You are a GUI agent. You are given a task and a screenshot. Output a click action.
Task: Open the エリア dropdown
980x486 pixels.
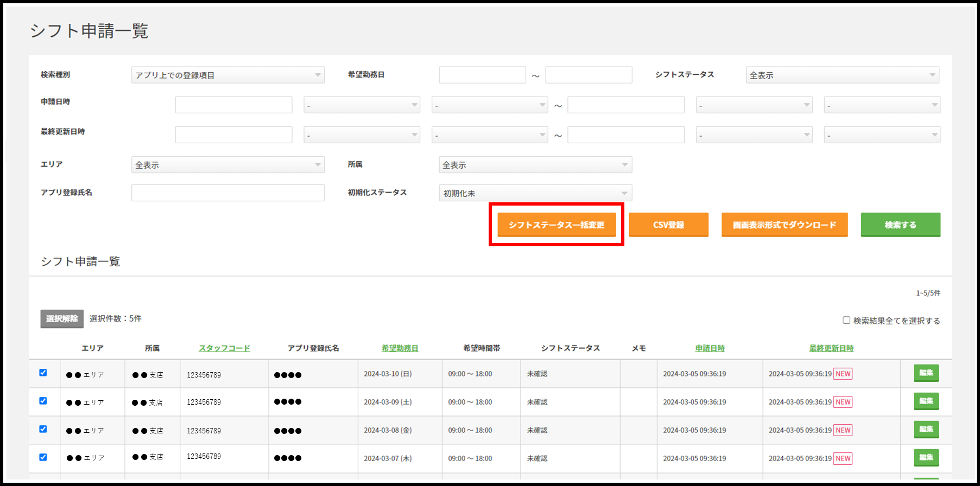[227, 165]
